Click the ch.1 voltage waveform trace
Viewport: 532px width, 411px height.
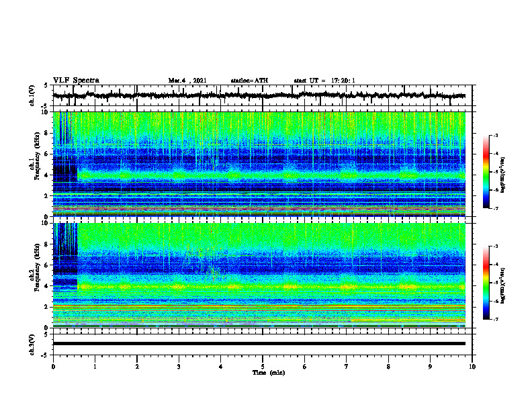tap(259, 95)
